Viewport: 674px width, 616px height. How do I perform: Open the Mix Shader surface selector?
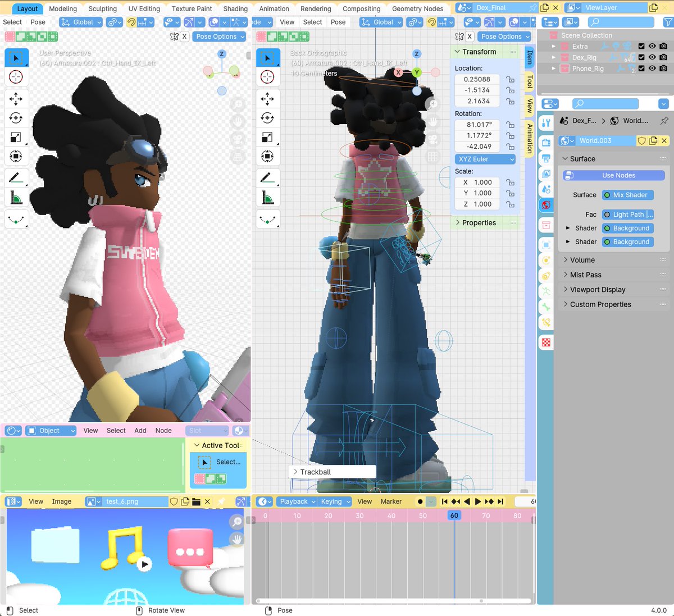(628, 195)
